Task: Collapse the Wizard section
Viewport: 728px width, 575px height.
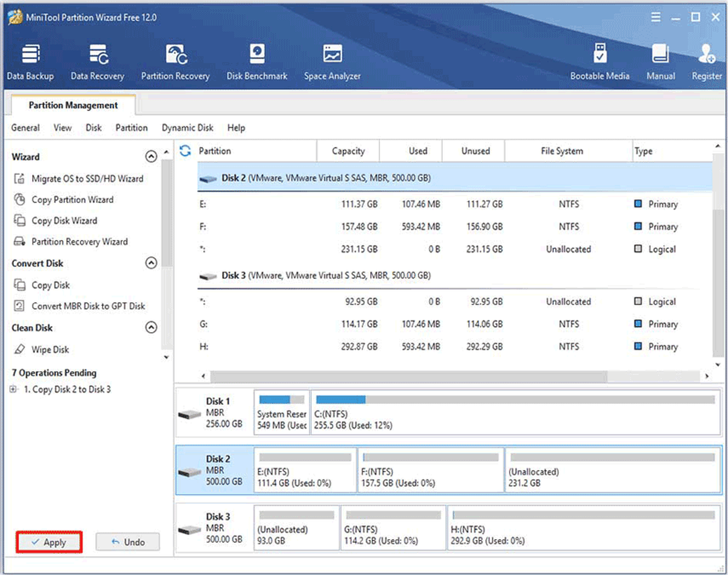Action: coord(151,157)
